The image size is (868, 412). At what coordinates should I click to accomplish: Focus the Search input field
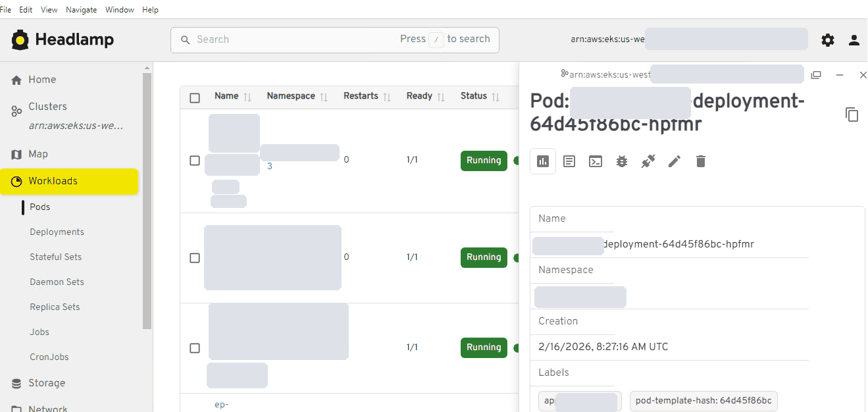(335, 39)
